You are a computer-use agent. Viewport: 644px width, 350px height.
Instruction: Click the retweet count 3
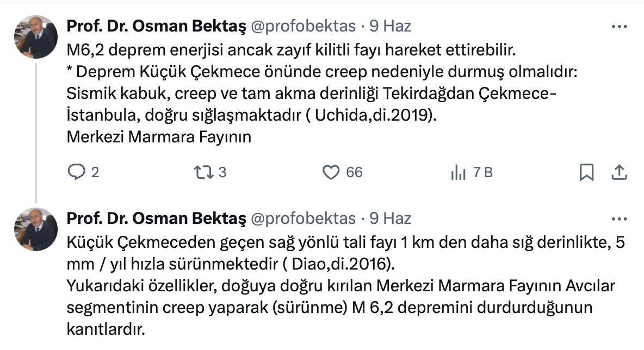(x=222, y=172)
